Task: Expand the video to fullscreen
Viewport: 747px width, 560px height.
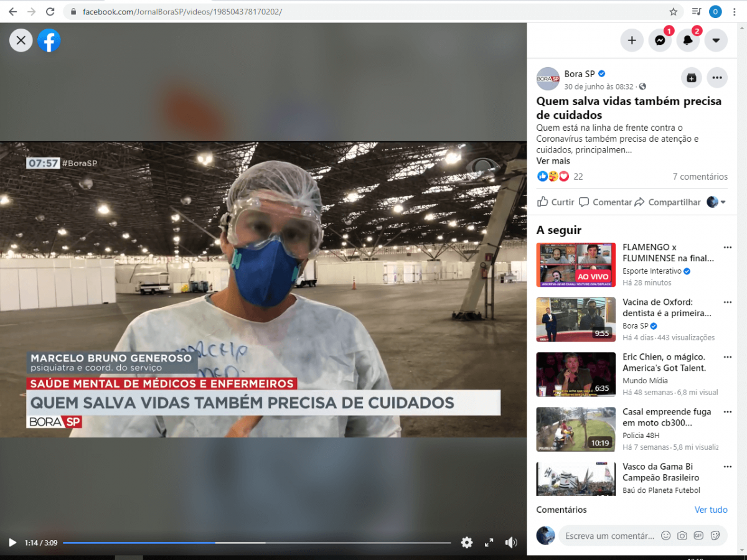Action: (489, 543)
